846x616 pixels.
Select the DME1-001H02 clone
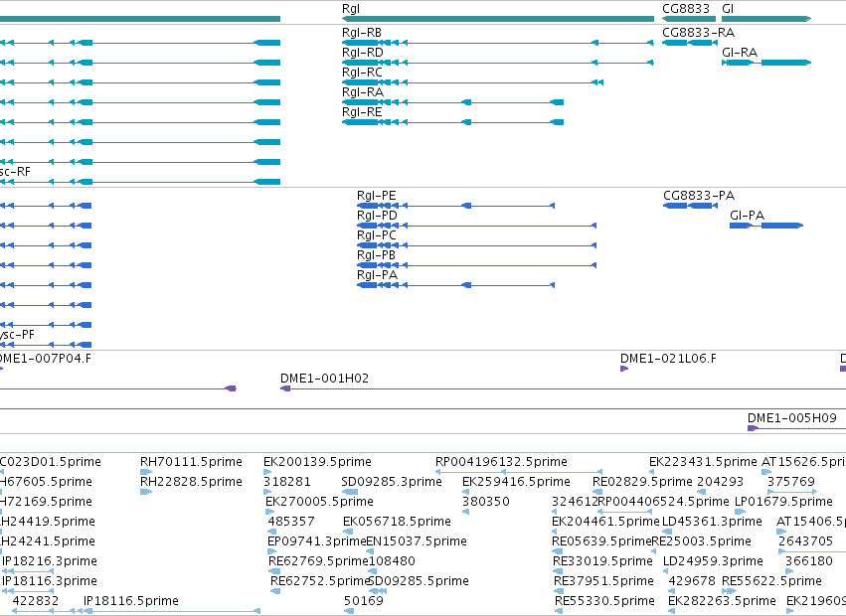pos(563,388)
